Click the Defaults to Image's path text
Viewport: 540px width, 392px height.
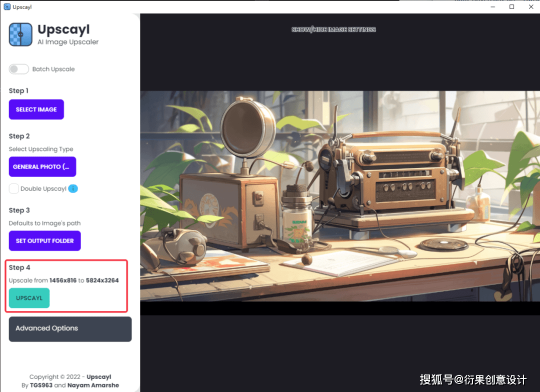pos(45,223)
